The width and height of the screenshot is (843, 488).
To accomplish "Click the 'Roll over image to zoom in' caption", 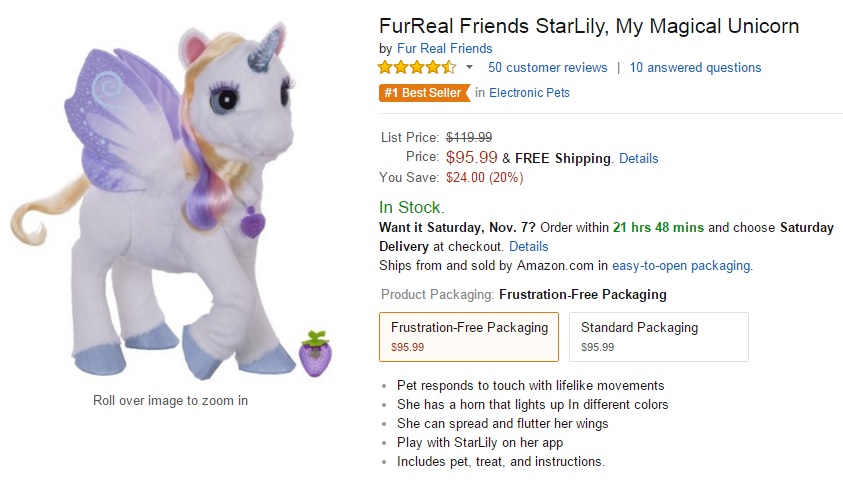I will [170, 401].
